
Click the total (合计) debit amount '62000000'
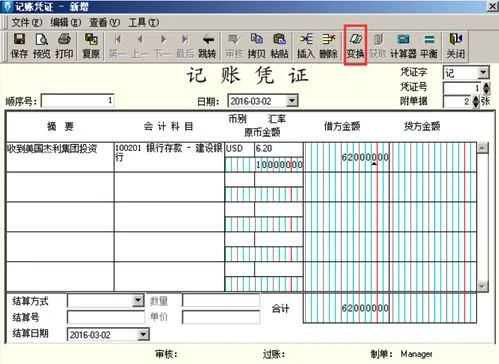[365, 308]
